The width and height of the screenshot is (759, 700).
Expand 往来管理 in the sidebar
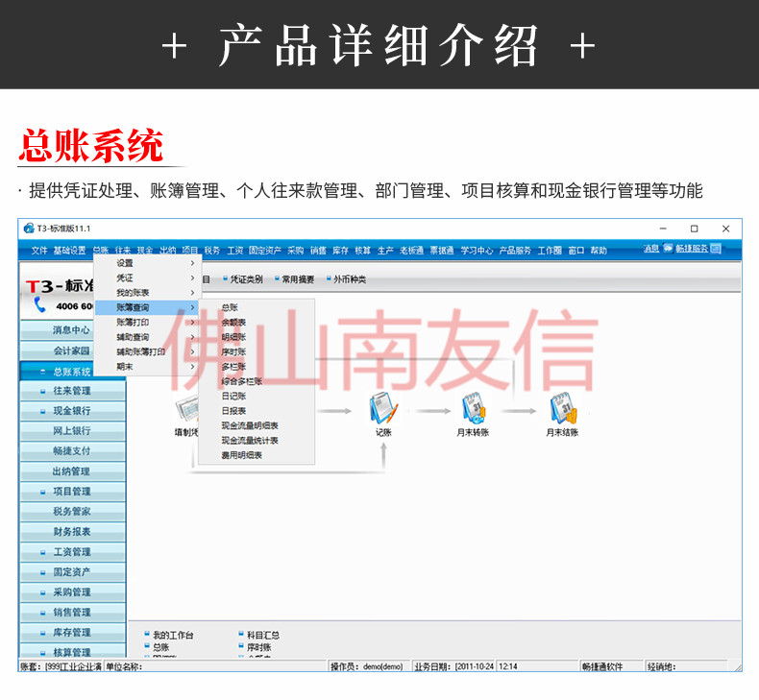tap(73, 391)
